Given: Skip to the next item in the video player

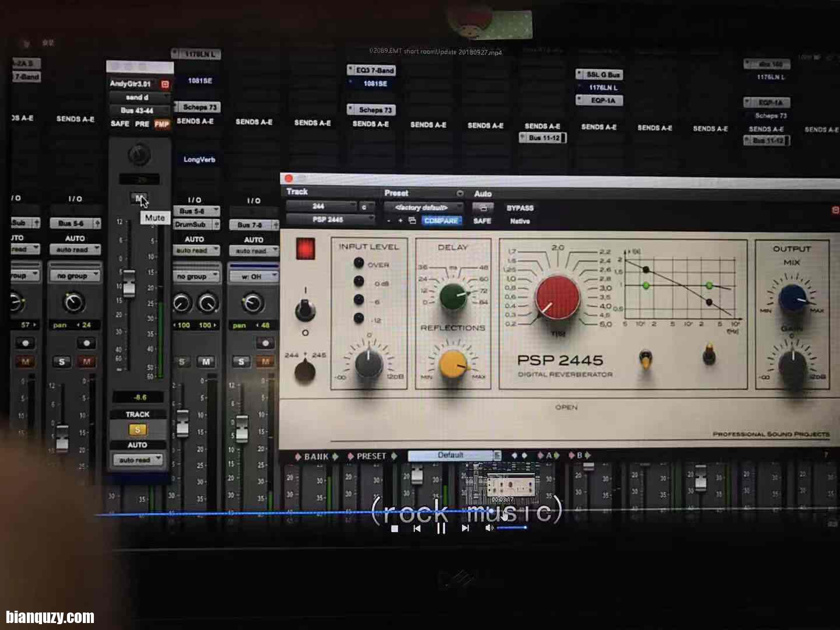Looking at the screenshot, I should 465,528.
